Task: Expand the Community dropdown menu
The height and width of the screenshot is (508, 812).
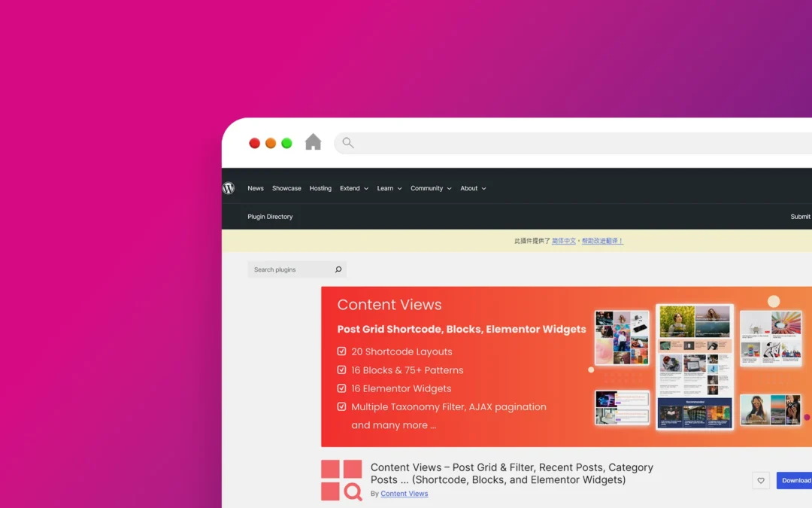Action: pyautogui.click(x=431, y=188)
